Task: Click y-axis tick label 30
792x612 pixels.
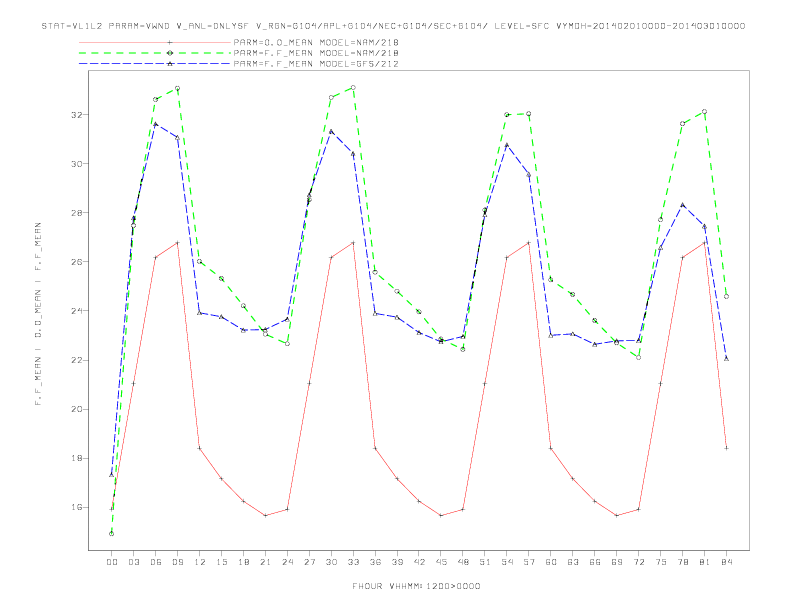Action: [x=78, y=164]
